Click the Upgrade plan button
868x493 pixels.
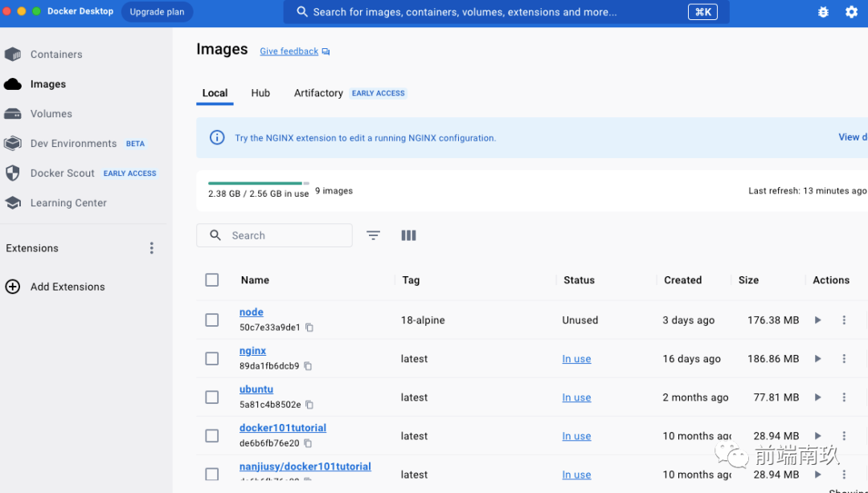click(x=158, y=11)
